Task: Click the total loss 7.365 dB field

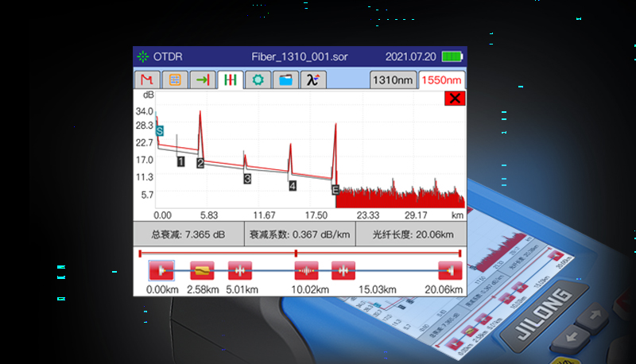Action: (188, 234)
